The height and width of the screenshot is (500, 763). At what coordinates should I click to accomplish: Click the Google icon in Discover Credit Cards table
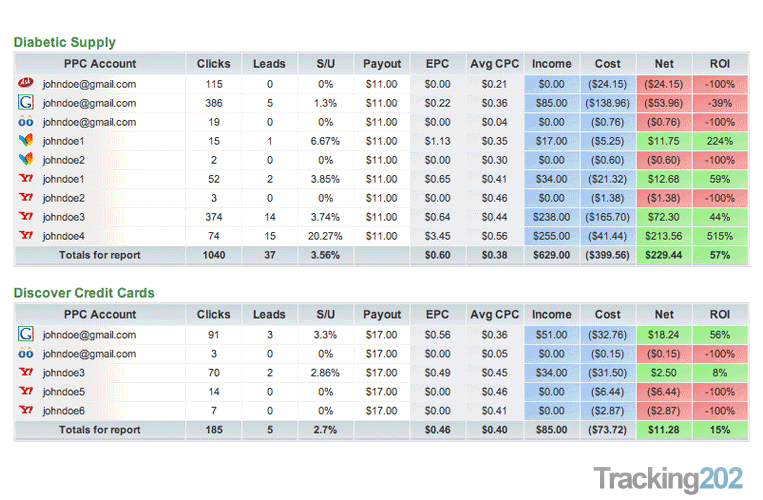26,335
